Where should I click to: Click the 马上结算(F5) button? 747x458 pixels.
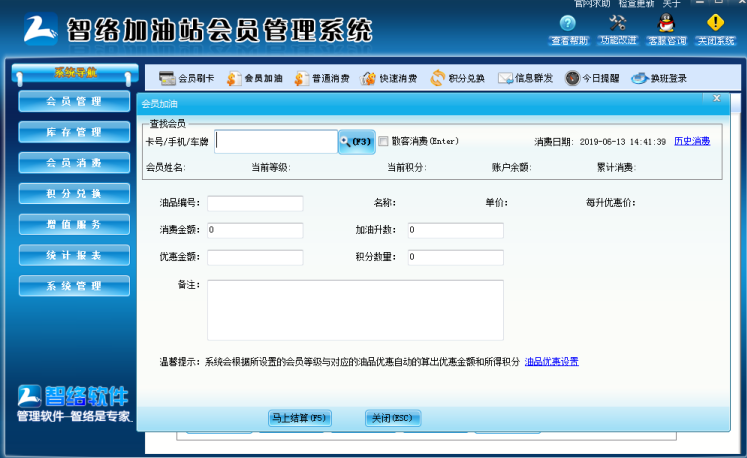click(300, 418)
